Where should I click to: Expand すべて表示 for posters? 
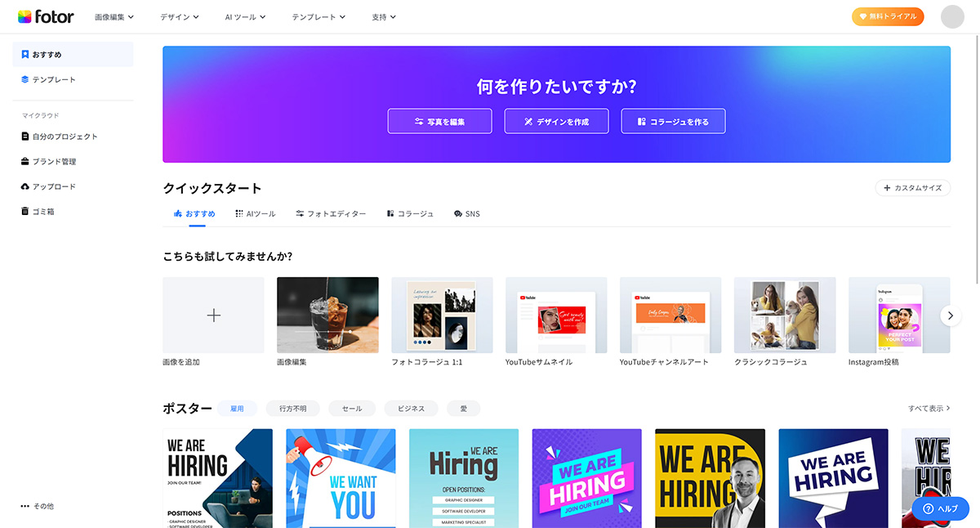coord(929,408)
